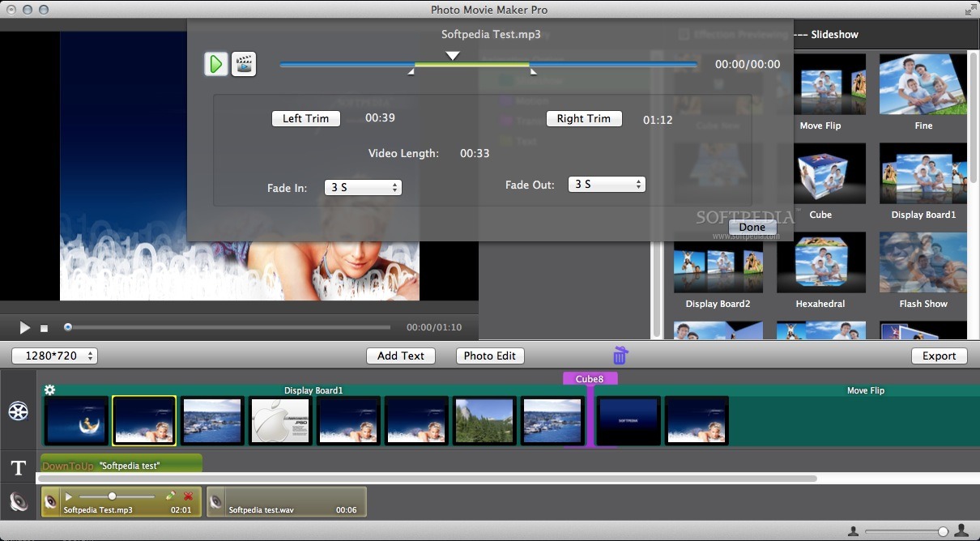The height and width of the screenshot is (541, 980).
Task: Click the Left Trim button
Action: (x=305, y=118)
